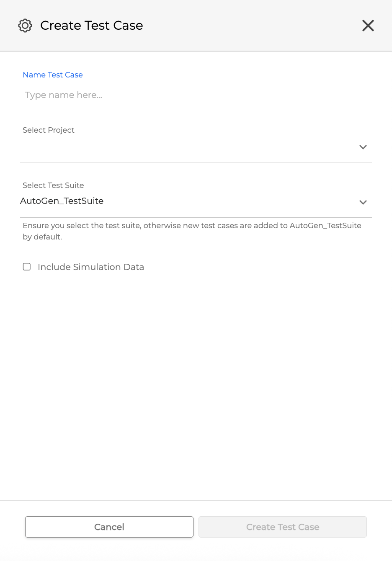
Task: Click the chevron beside Select Project
Action: 363,147
